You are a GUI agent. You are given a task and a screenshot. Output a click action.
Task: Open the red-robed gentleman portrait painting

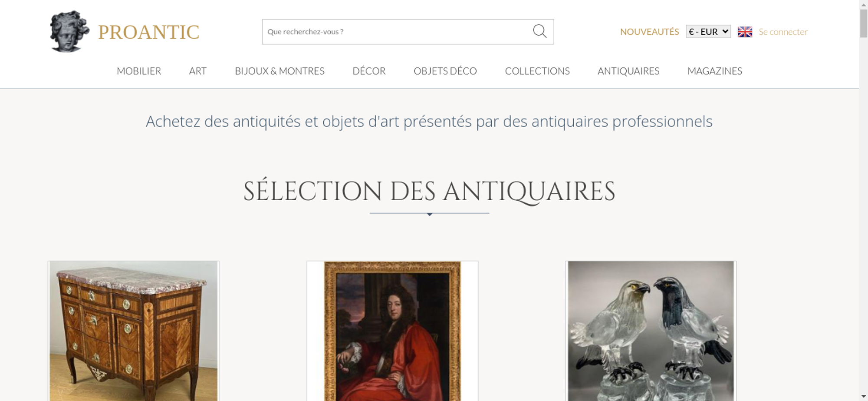(x=392, y=331)
